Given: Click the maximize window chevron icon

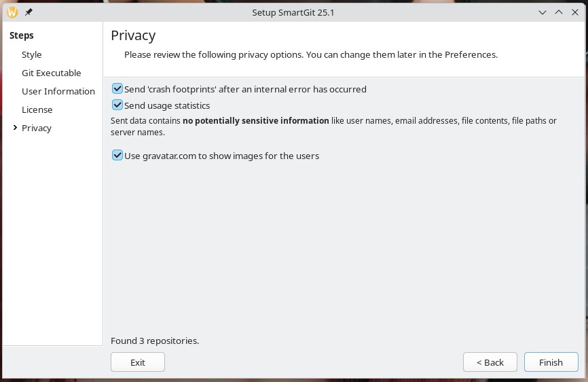Looking at the screenshot, I should [x=559, y=12].
